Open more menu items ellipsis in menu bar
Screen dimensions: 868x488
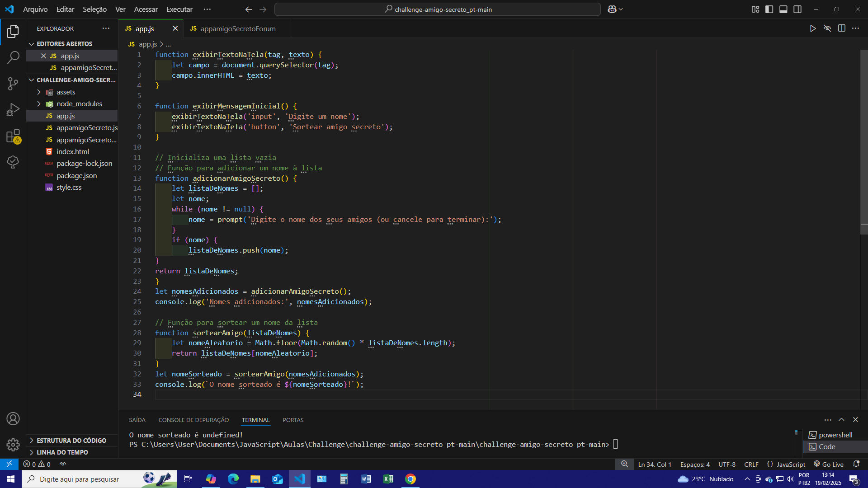(207, 9)
